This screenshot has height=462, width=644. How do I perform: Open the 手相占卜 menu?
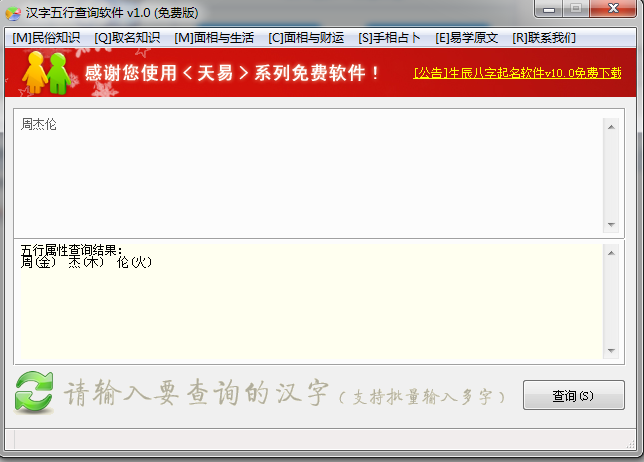pyautogui.click(x=389, y=38)
